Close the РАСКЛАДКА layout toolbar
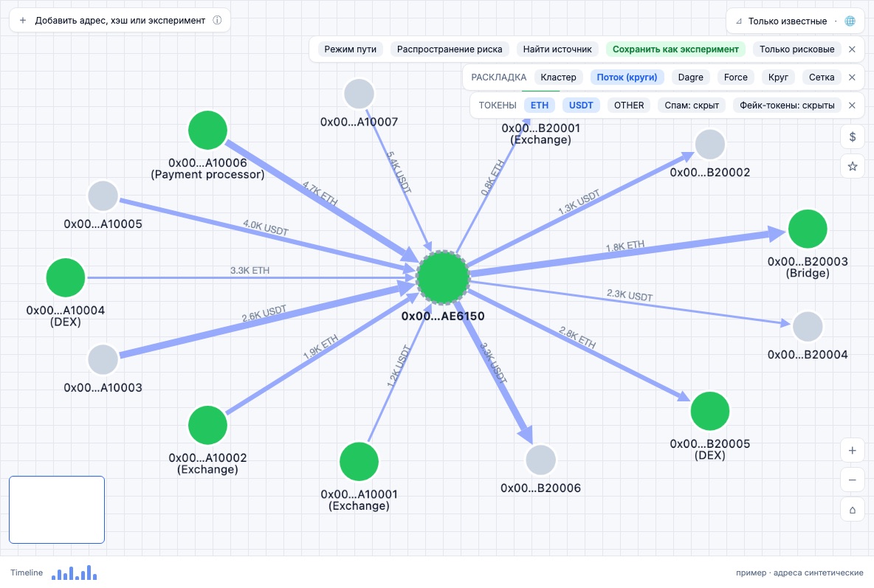The width and height of the screenshot is (874, 588). tap(852, 77)
